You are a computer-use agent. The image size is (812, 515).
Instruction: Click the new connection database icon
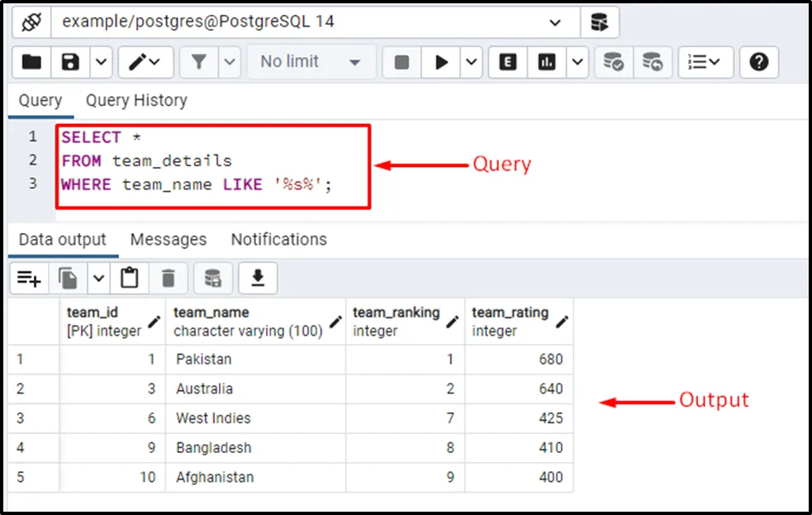pos(599,21)
